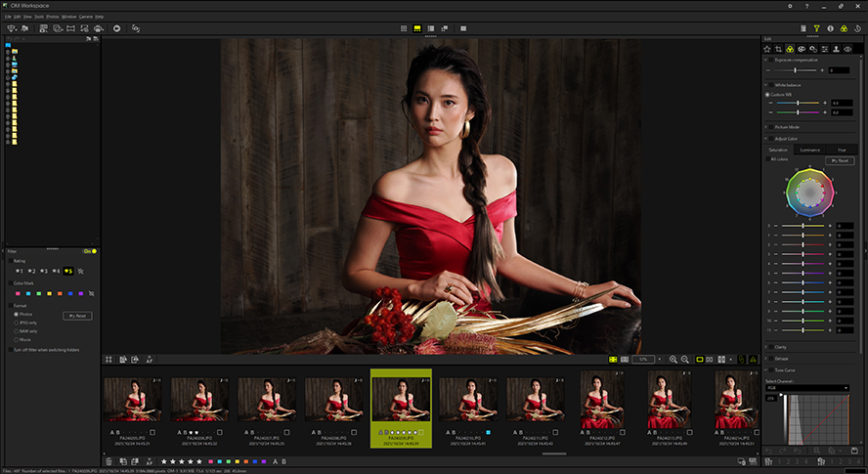Zoom in with the magnifier plus icon
This screenshot has width=868, height=474.
[x=673, y=360]
